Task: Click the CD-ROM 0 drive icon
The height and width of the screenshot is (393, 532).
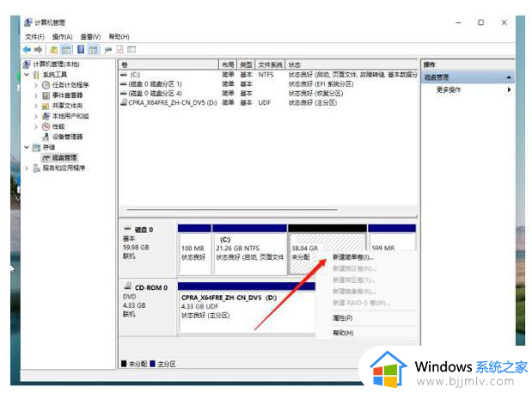Action: coord(128,286)
